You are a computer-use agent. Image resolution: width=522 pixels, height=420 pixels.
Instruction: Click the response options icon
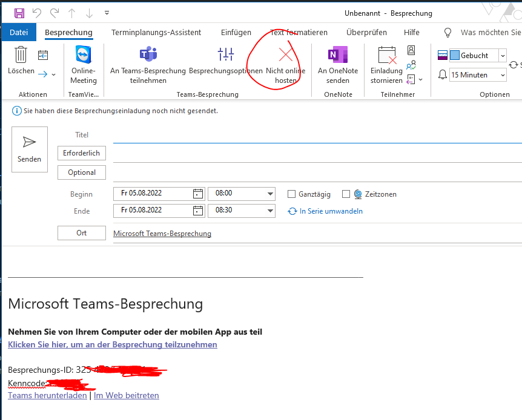point(411,79)
